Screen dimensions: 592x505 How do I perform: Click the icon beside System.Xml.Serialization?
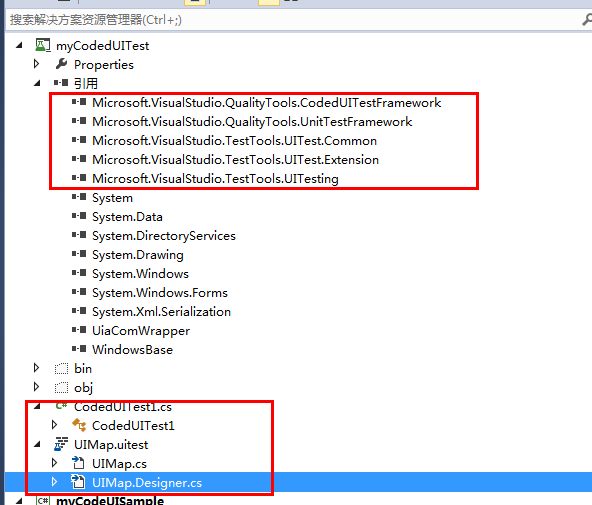[79, 311]
